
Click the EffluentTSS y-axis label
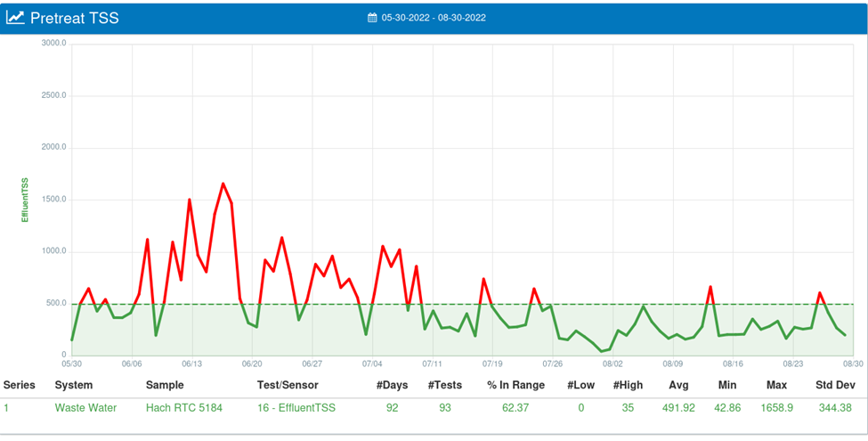(25, 200)
